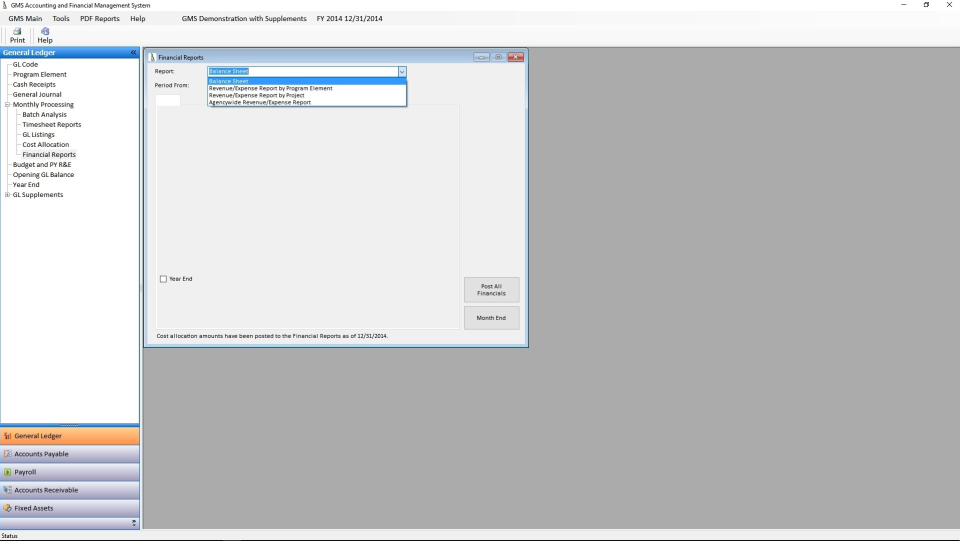Select Timesheet Reports tree item
This screenshot has height=541, width=960.
51,124
